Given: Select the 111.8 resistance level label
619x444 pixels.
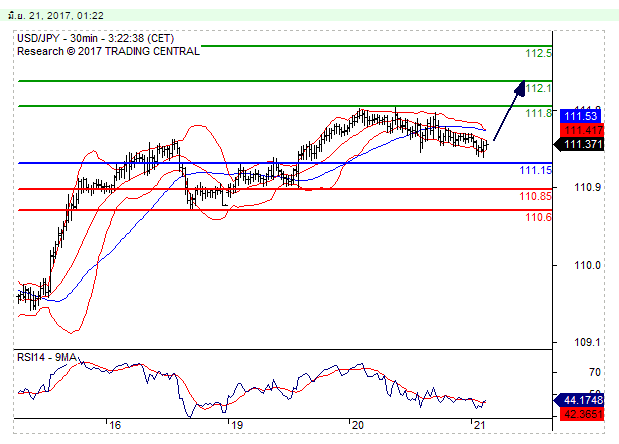Looking at the screenshot, I should tap(539, 114).
